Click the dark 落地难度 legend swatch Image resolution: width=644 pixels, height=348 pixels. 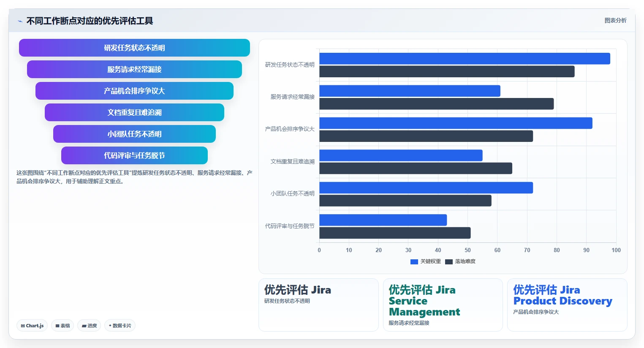tap(449, 262)
